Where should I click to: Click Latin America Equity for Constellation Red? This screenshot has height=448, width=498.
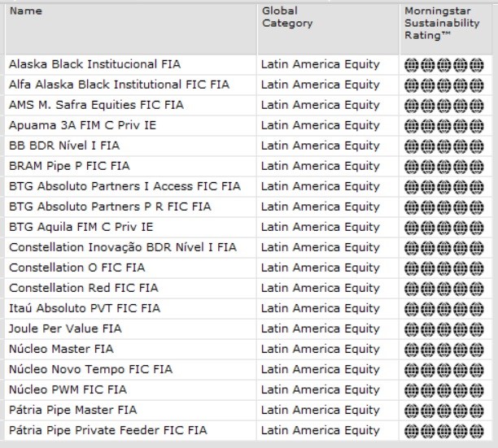pos(320,288)
